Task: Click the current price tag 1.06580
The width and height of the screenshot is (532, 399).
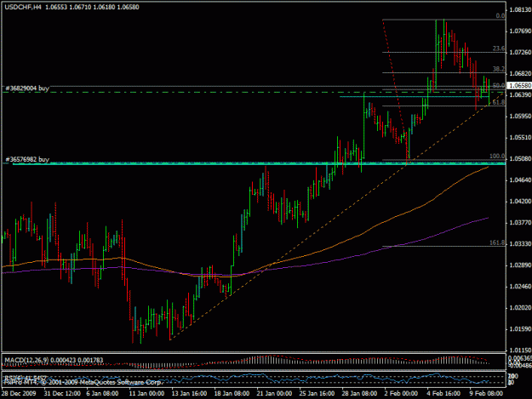Action: (519, 85)
